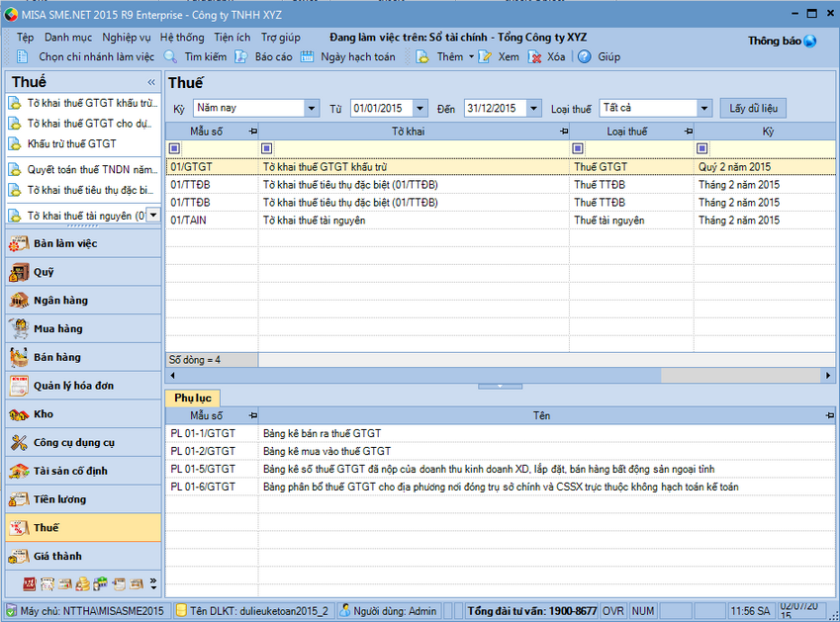Toggle pin on top grid Mẫu số column
This screenshot has height=622, width=840.
(x=253, y=132)
